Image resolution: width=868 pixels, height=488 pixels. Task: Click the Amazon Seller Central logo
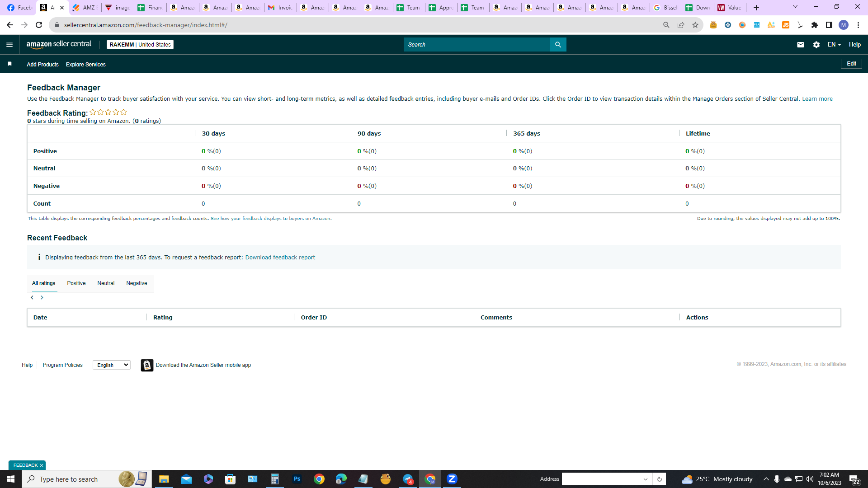pyautogui.click(x=59, y=44)
